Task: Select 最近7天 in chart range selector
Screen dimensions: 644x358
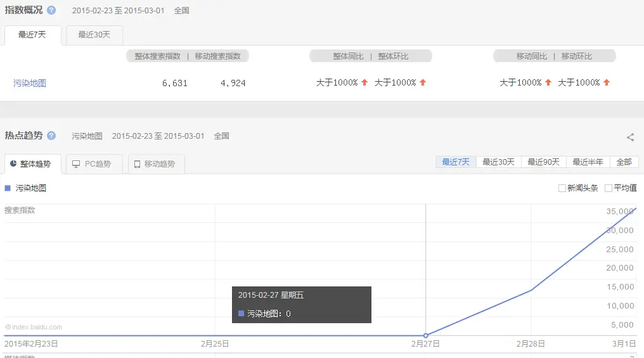Action: pyautogui.click(x=456, y=162)
